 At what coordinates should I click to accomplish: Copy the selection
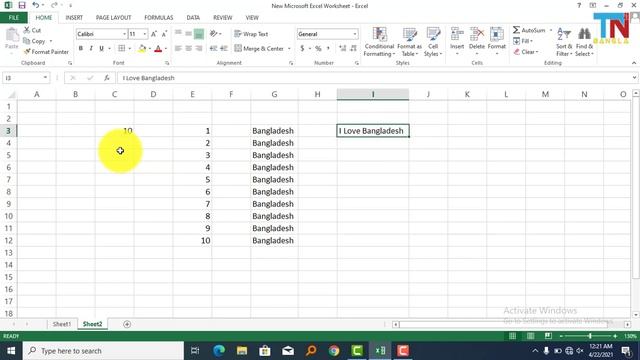click(x=35, y=41)
